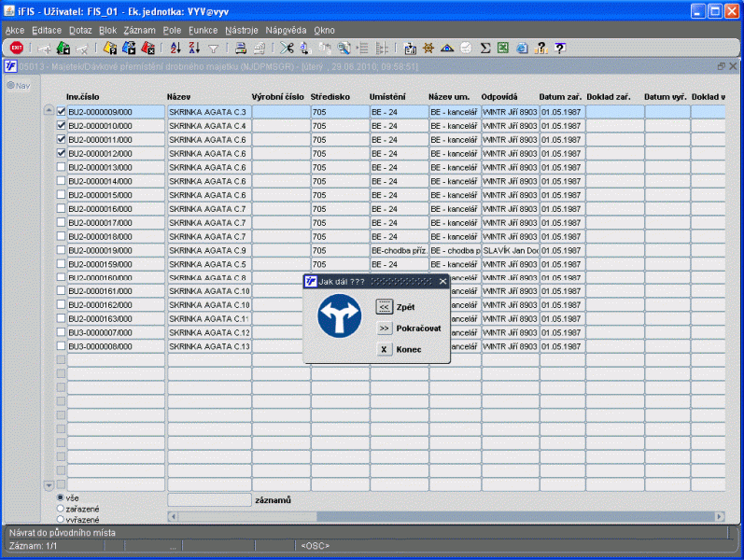Click the horizontal scrollbar right arrow
The width and height of the screenshot is (744, 560).
720,516
